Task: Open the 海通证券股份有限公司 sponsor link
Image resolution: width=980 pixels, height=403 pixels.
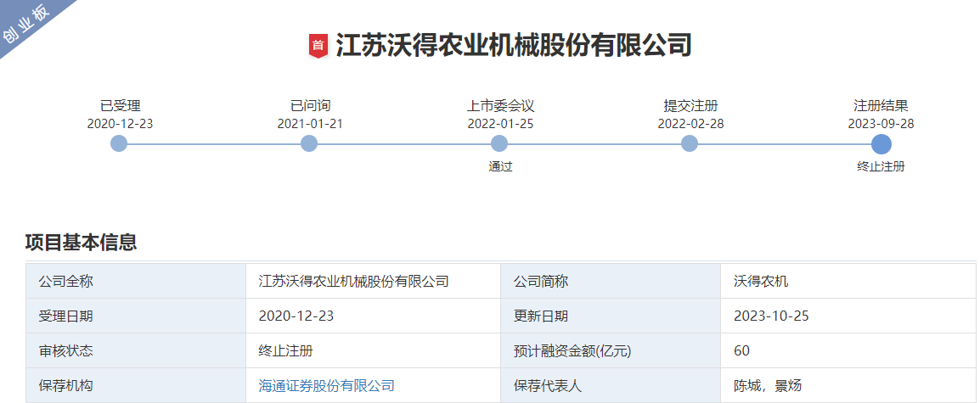Action: [326, 385]
